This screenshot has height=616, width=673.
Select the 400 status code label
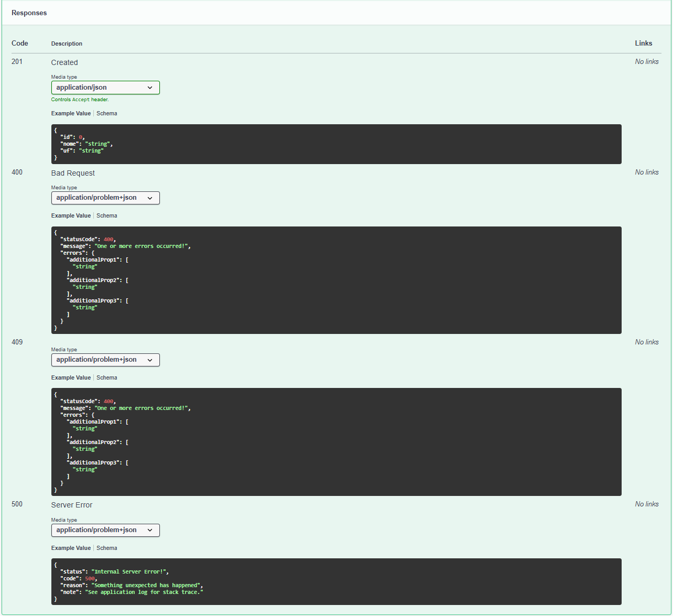(17, 172)
